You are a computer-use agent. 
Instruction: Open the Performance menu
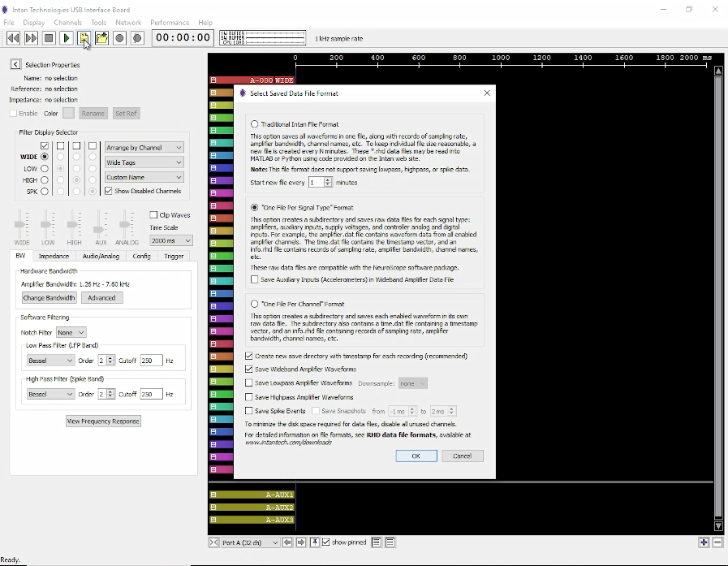click(x=169, y=23)
